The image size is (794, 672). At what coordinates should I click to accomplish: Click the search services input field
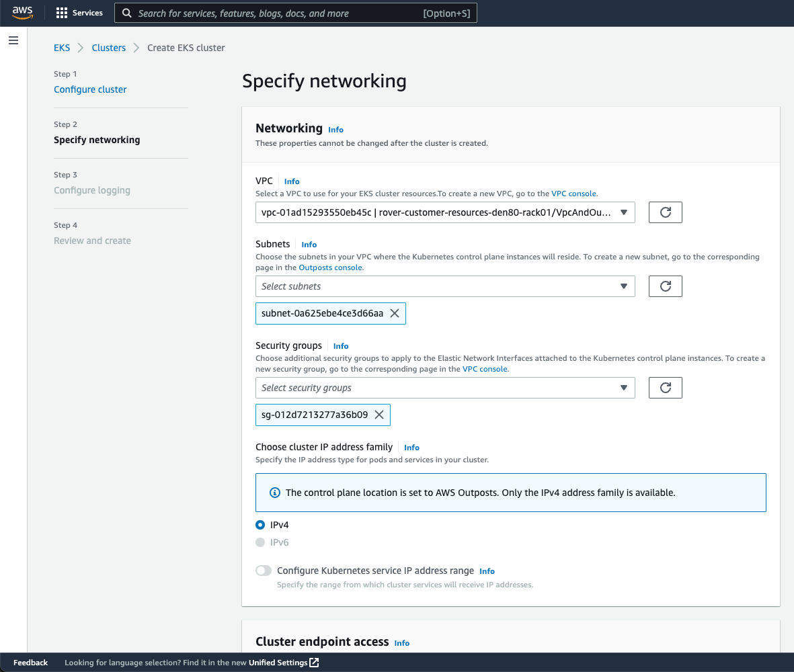coord(296,13)
